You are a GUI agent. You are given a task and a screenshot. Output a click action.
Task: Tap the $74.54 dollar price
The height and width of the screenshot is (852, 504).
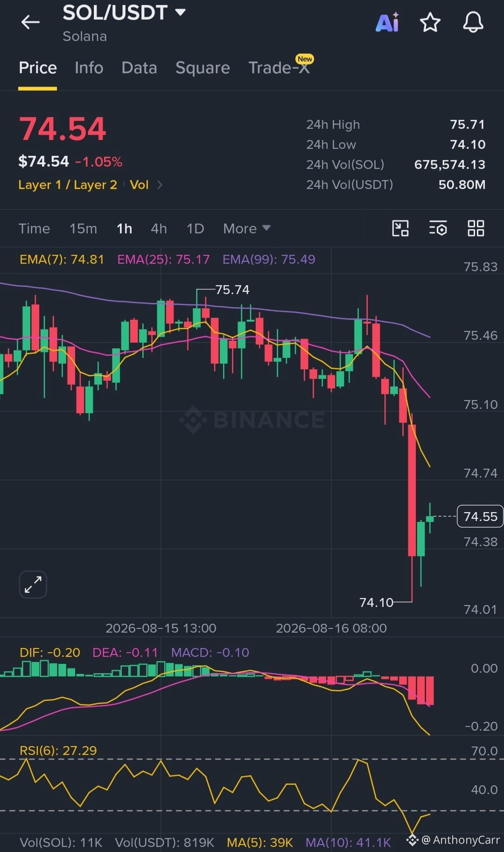coord(43,162)
